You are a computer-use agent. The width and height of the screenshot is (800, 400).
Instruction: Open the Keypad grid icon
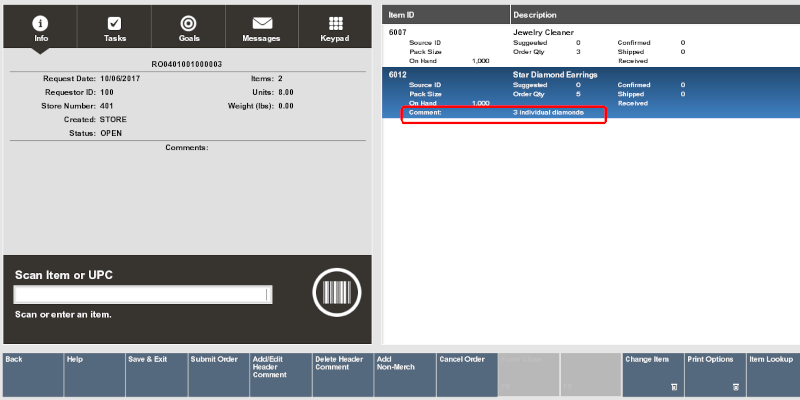point(335,23)
